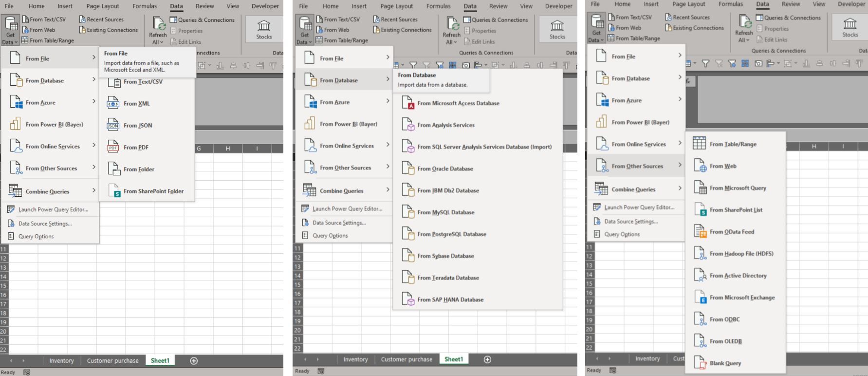Screen dimensions: 868x376
Task: Create a Blank Query
Action: [735, 363]
